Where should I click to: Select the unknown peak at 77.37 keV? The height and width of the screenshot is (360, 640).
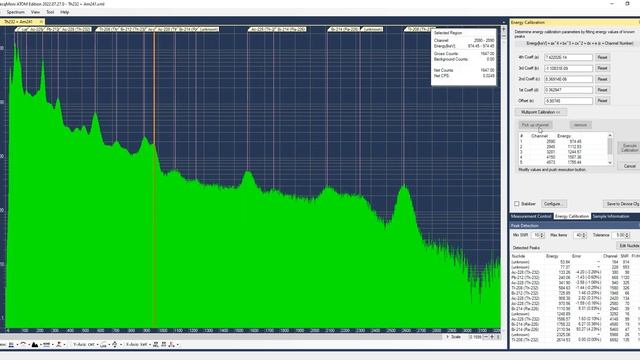tap(575, 267)
